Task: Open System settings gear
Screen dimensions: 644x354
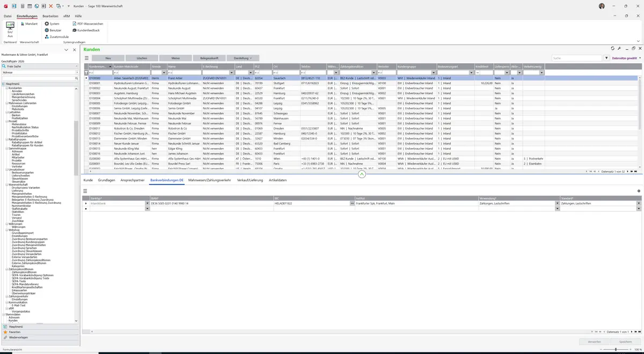Action: [x=52, y=24]
